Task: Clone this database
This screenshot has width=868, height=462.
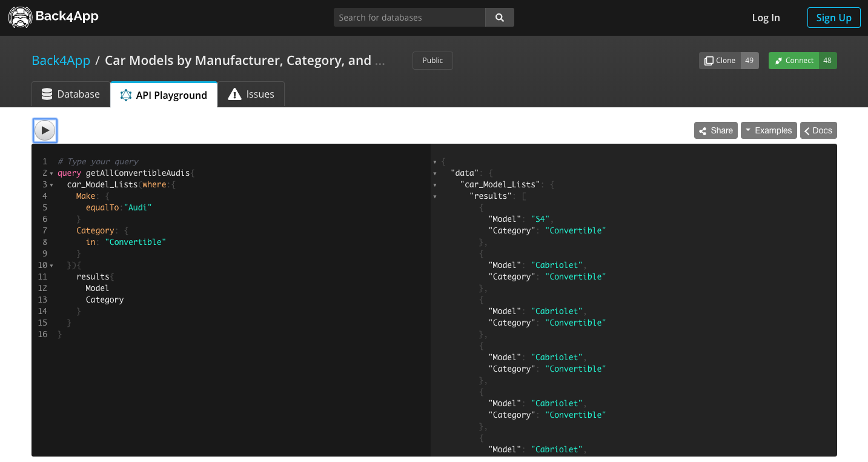Action: click(x=720, y=61)
